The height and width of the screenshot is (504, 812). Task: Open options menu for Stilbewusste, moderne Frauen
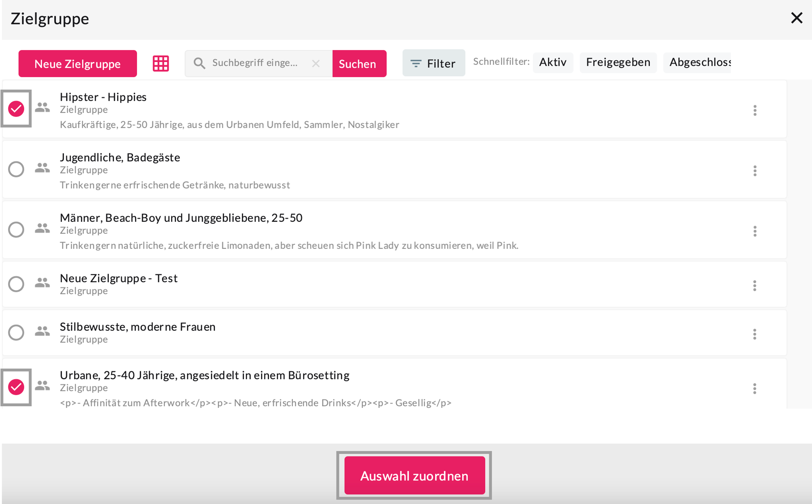[x=755, y=334]
